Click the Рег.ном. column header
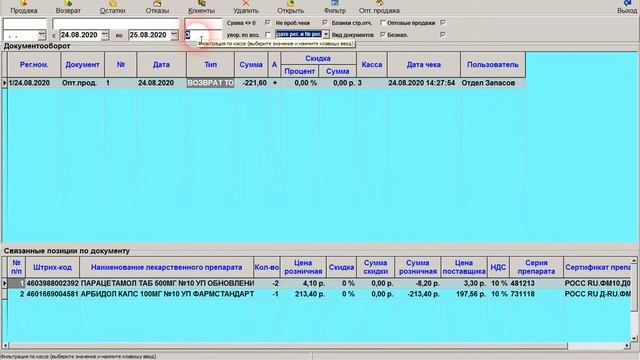640x360 pixels. pyautogui.click(x=34, y=64)
